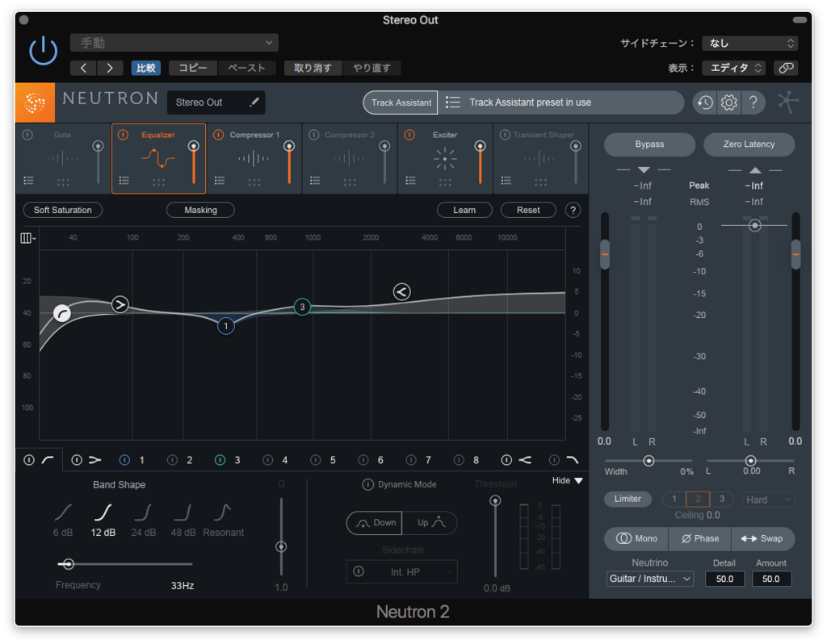Open the 手動 preset dropdown

coord(174,43)
